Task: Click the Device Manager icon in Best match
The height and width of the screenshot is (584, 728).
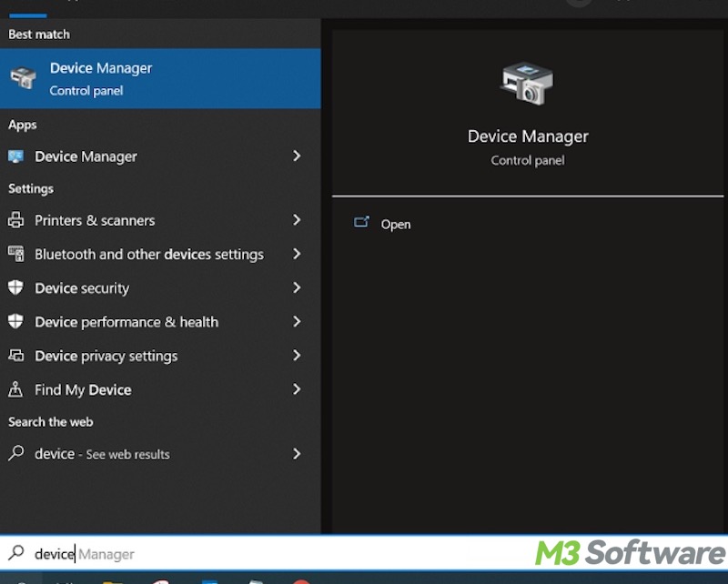Action: (21, 78)
